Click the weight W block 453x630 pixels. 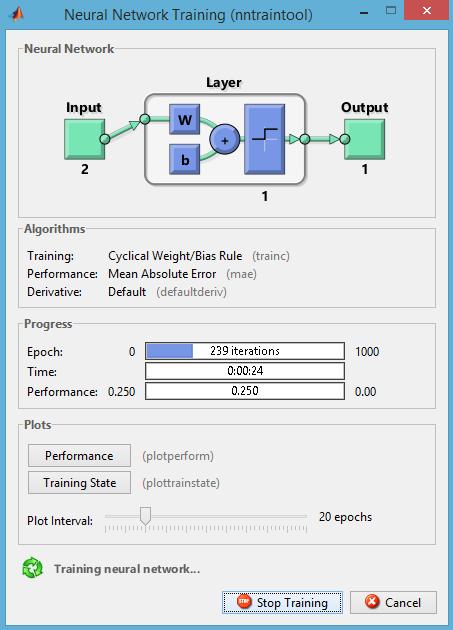pos(184,119)
